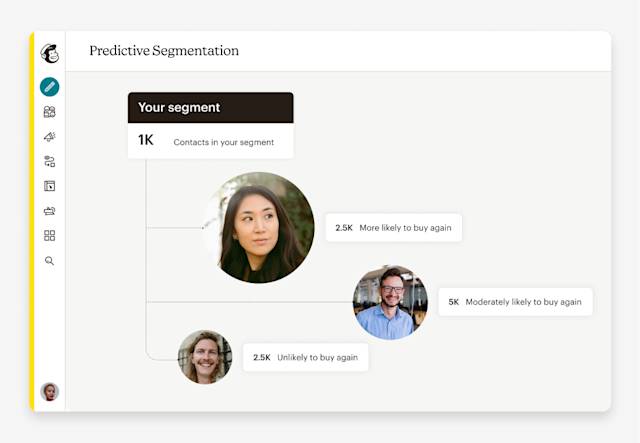Click the 1K Contacts in your segment row
The height and width of the screenshot is (443, 640).
click(x=211, y=141)
